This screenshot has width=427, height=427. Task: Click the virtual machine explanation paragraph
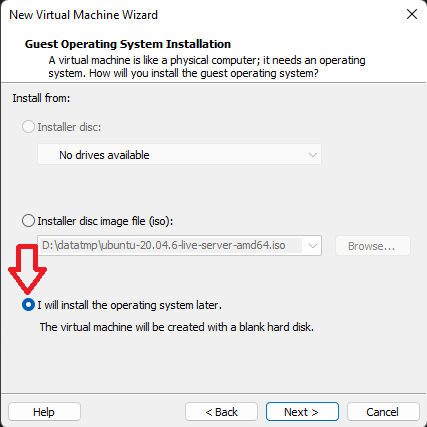(207, 67)
